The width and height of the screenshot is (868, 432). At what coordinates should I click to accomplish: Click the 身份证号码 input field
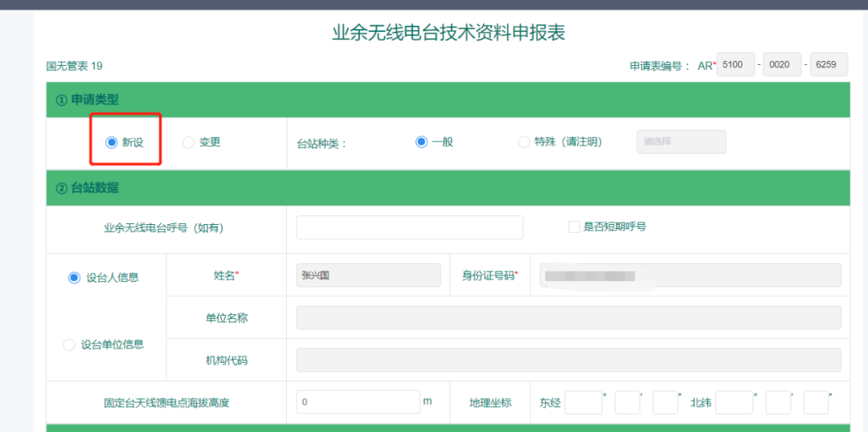[690, 275]
